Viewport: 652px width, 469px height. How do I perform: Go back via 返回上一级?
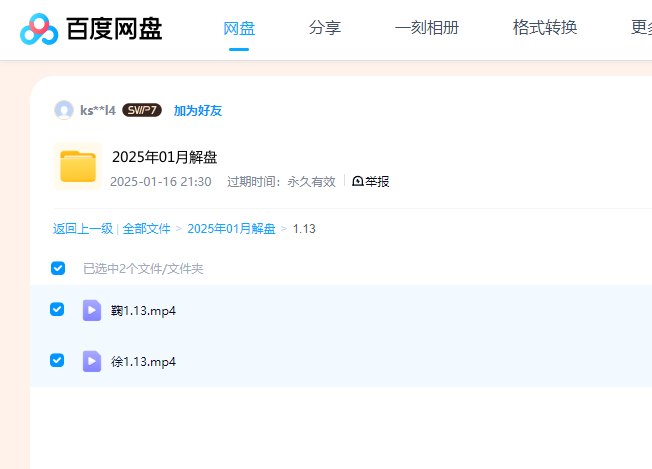point(83,229)
